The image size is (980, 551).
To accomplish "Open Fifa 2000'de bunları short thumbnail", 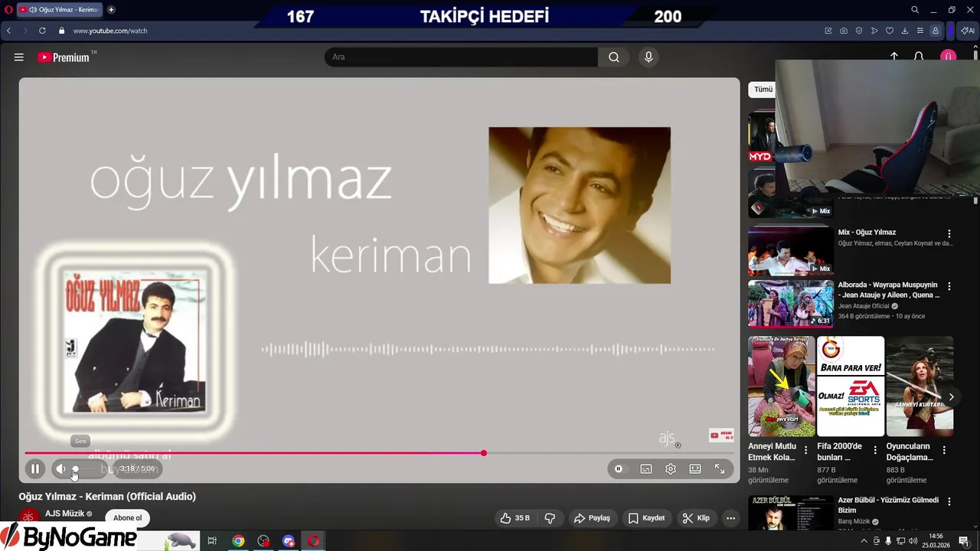I will [851, 386].
